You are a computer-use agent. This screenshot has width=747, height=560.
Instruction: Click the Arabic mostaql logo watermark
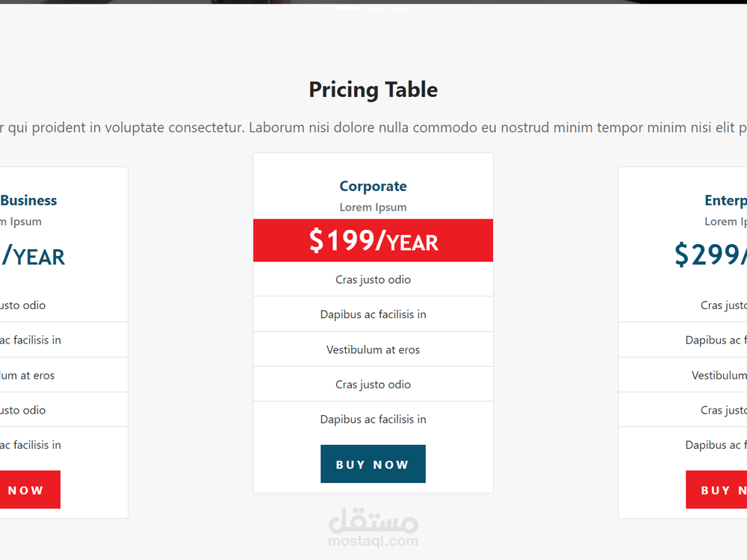pyautogui.click(x=373, y=519)
